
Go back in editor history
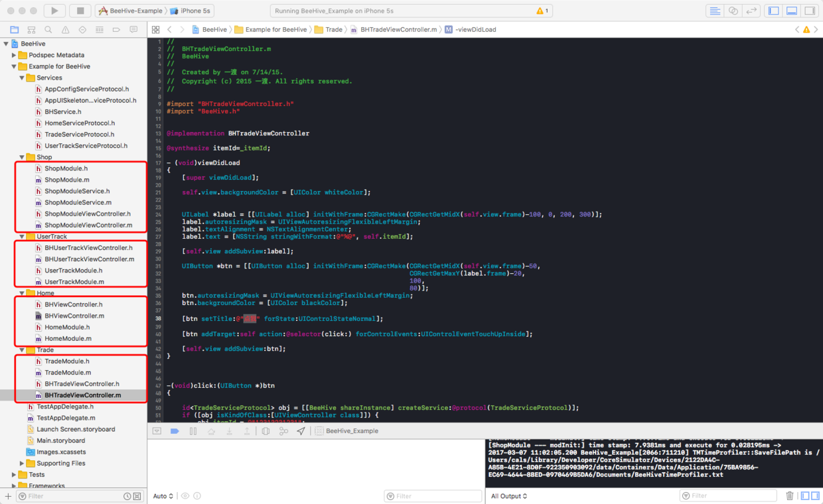coord(170,30)
